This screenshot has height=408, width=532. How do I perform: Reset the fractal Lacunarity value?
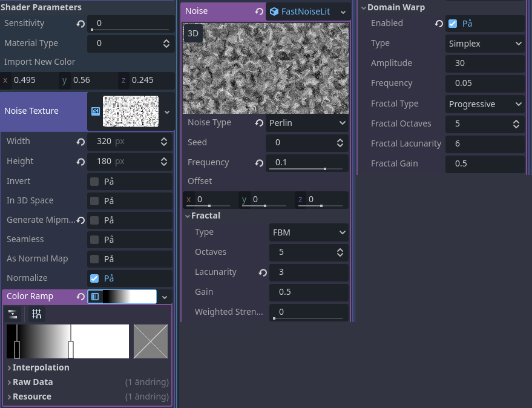coord(263,272)
